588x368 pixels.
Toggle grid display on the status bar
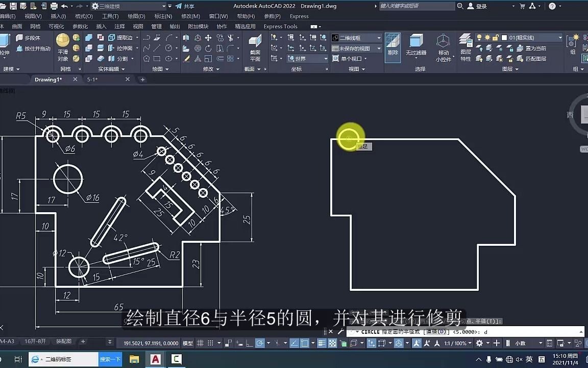coord(201,343)
